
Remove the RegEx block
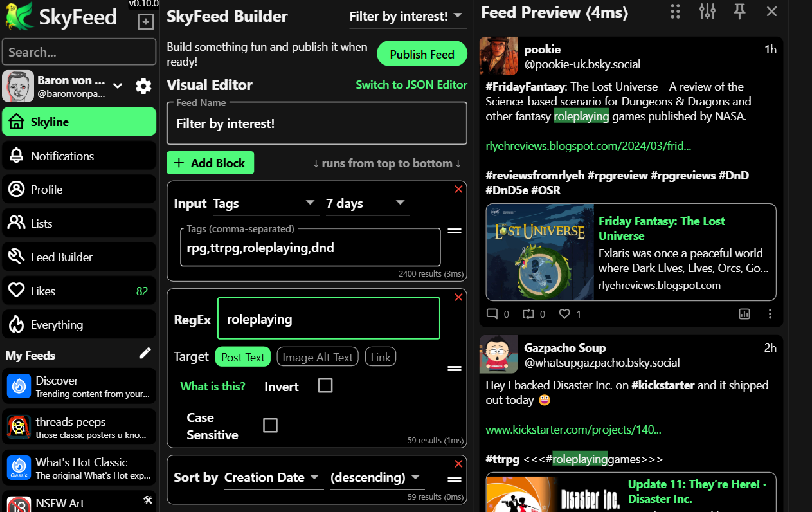click(458, 297)
